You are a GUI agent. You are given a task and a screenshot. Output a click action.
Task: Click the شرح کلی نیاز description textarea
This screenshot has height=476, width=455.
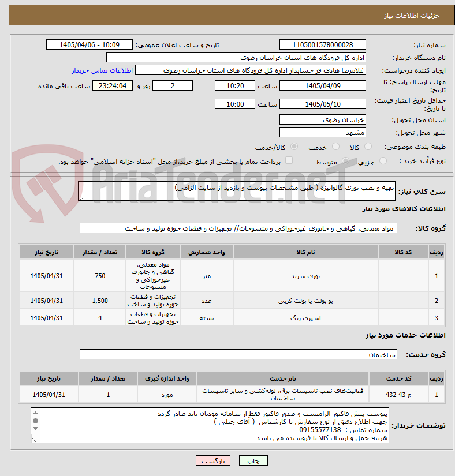[237, 191]
